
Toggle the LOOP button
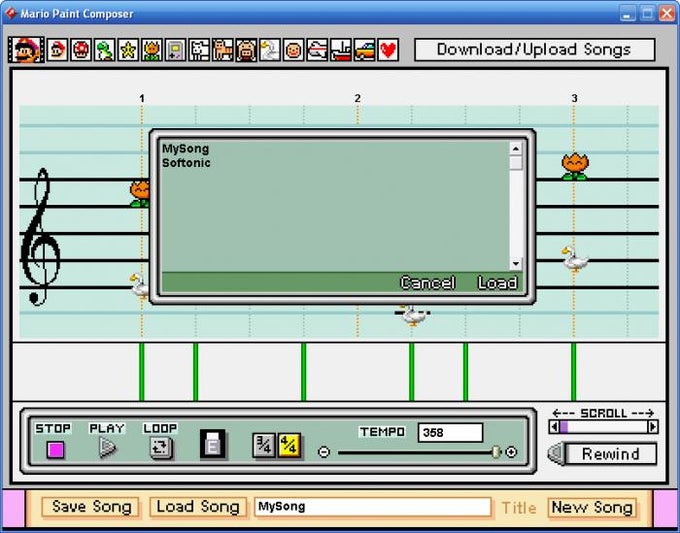pos(161,448)
